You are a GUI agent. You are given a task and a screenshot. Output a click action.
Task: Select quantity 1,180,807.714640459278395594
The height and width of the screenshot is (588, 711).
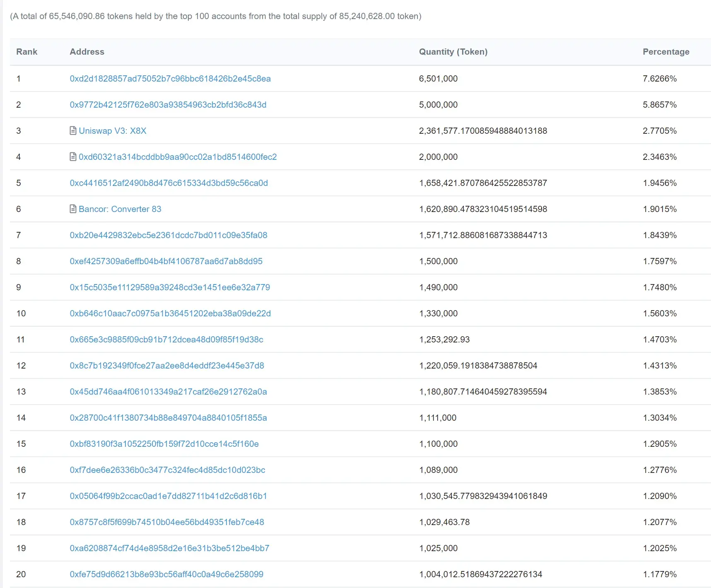(x=483, y=392)
